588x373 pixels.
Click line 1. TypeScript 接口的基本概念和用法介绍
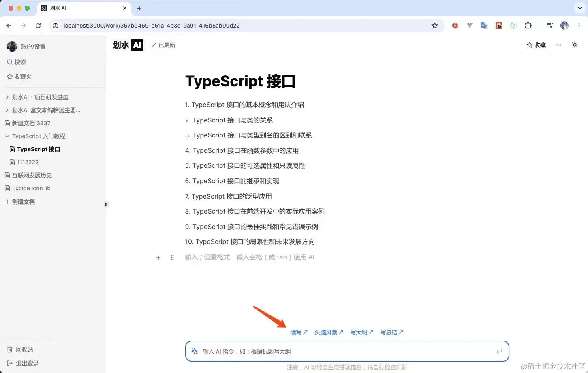point(244,105)
